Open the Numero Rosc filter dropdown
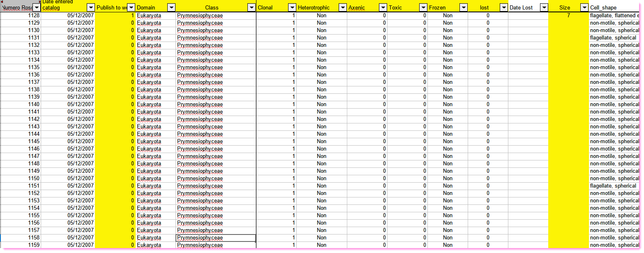 (x=37, y=8)
